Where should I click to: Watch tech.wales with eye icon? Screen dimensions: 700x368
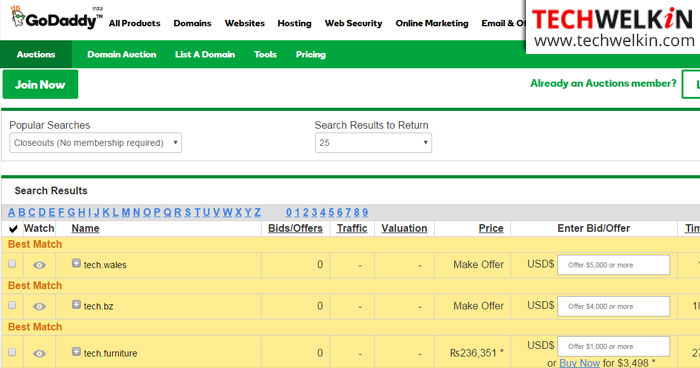tap(39, 265)
